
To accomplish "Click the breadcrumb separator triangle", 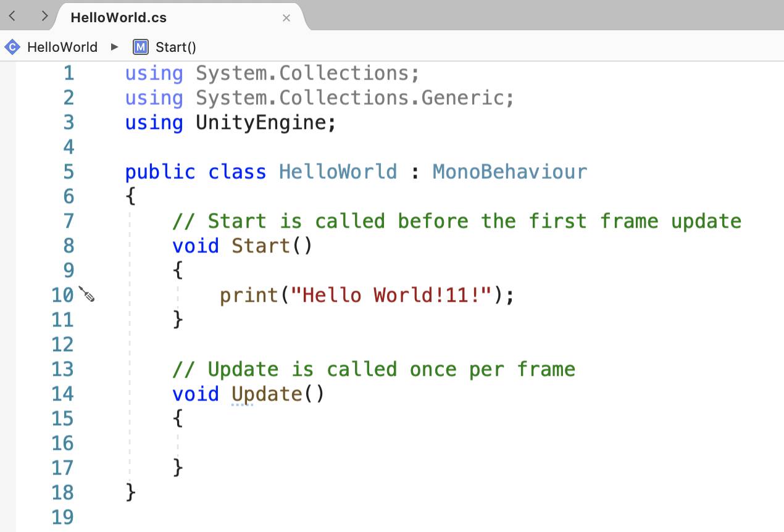I will click(x=115, y=47).
